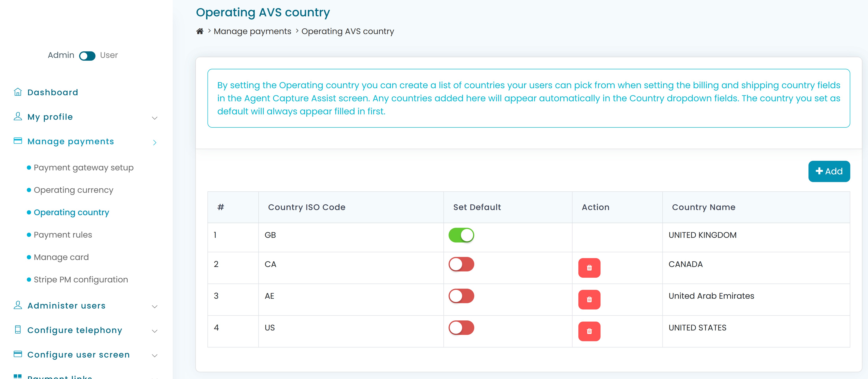Expand the Administer users chevron
868x379 pixels.
click(155, 307)
